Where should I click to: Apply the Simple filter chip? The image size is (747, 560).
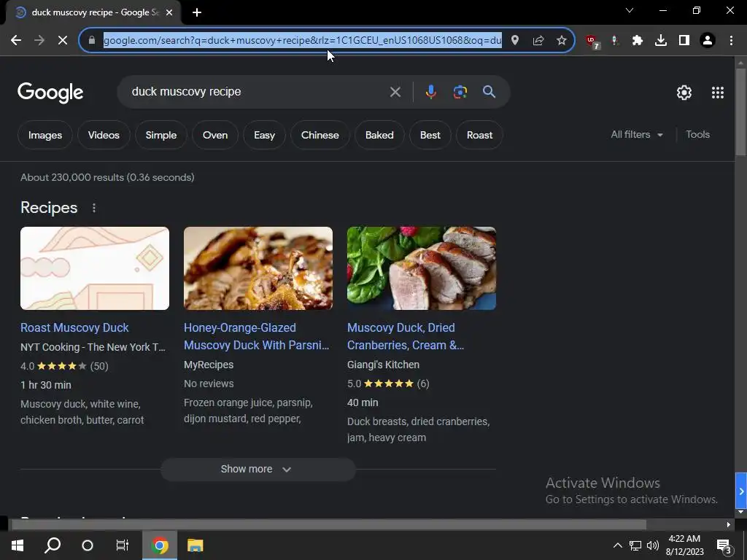(161, 135)
